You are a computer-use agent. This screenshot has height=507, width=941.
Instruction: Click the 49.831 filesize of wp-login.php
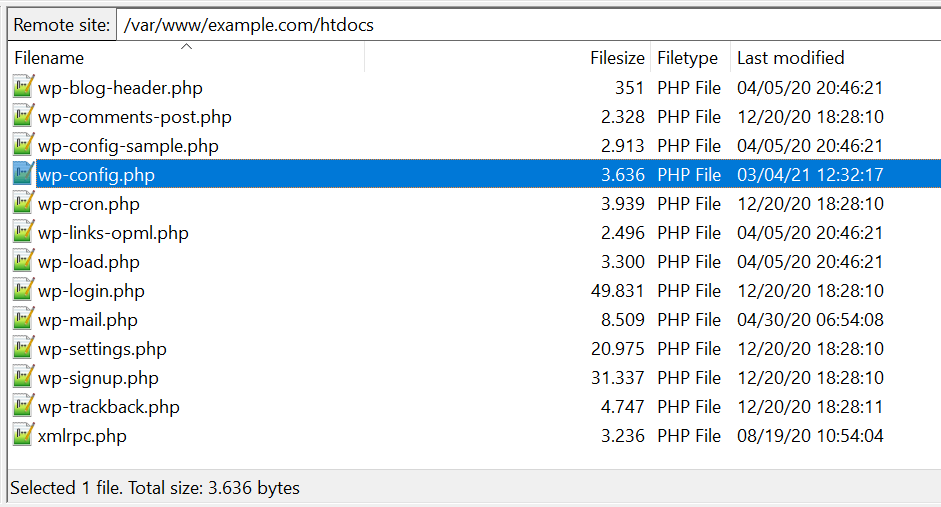[618, 291]
